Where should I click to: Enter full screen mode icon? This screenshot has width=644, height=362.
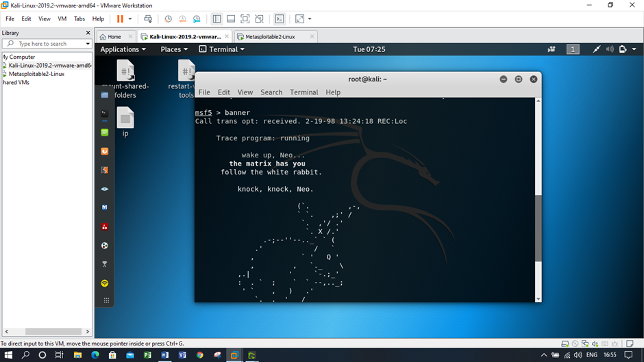[x=245, y=19]
